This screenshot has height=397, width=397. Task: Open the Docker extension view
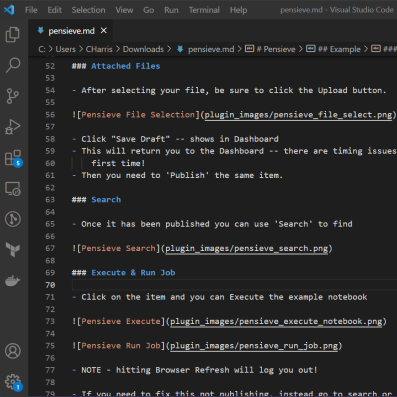click(x=13, y=281)
